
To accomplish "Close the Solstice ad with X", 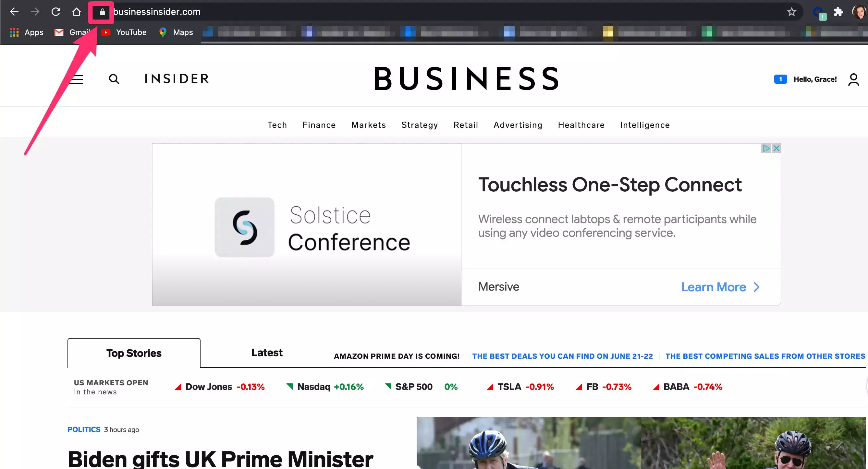I will click(x=776, y=148).
